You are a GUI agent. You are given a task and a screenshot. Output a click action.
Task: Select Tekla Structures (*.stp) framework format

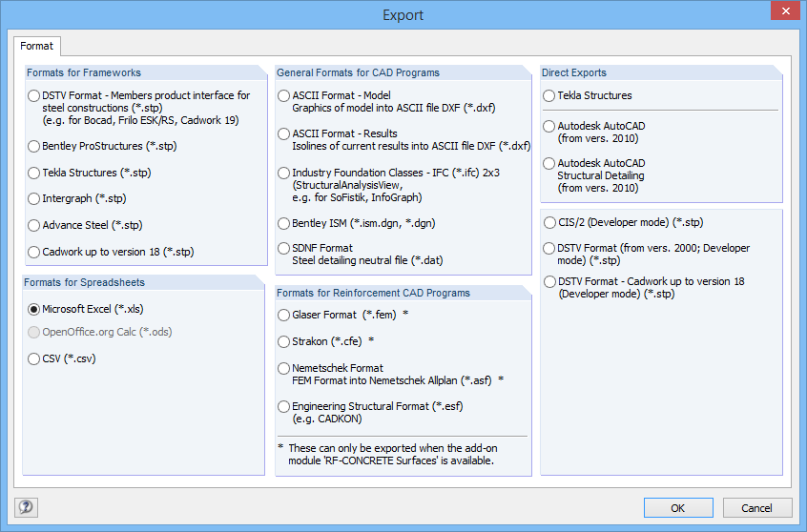click(35, 174)
